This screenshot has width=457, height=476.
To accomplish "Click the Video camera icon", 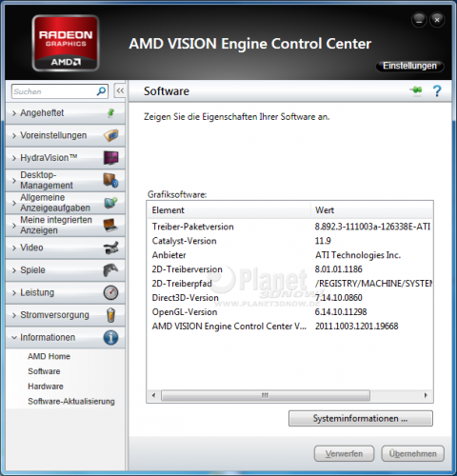I will coord(111,248).
